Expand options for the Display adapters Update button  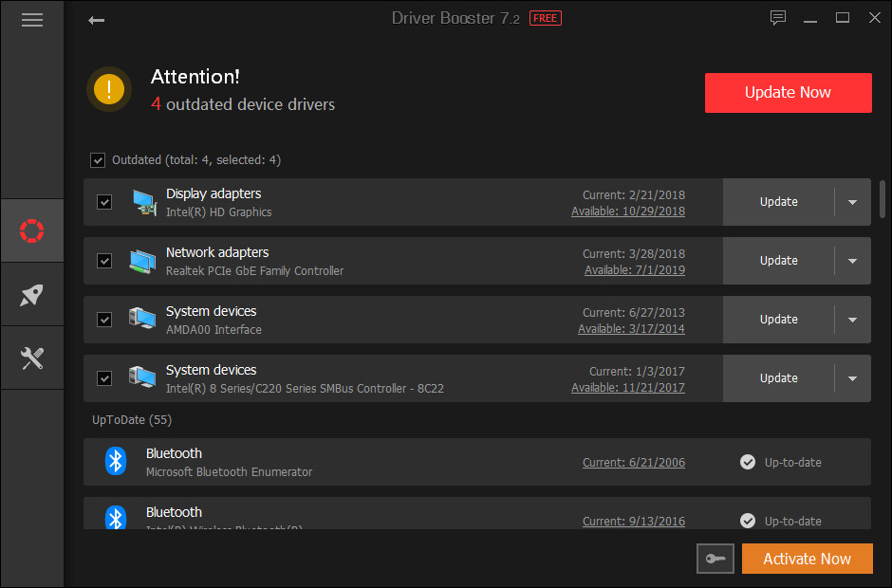click(851, 201)
